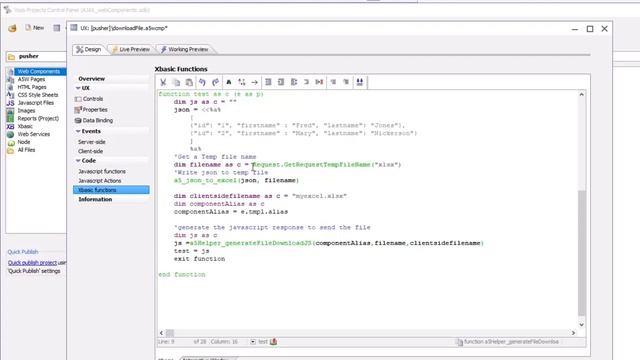Open the Overview section
640x360 pixels.
coord(91,79)
